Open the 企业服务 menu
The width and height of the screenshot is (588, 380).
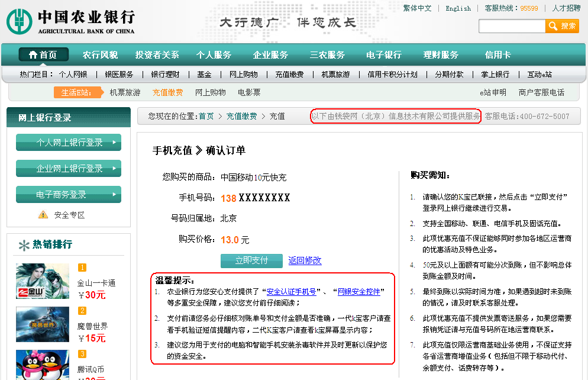[x=270, y=55]
